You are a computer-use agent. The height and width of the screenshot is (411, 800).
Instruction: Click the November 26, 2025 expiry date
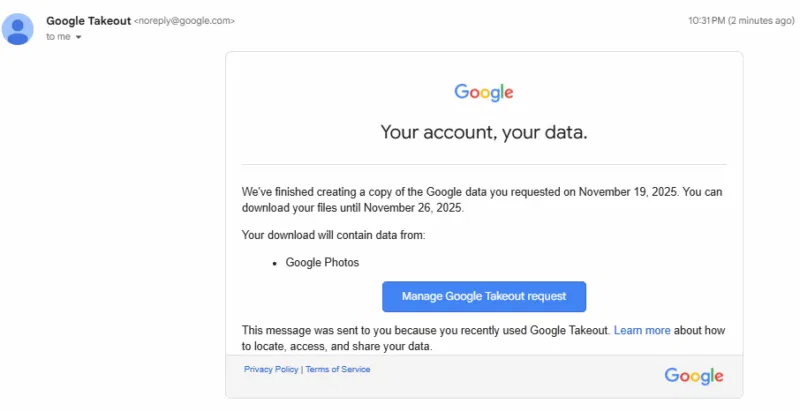413,208
